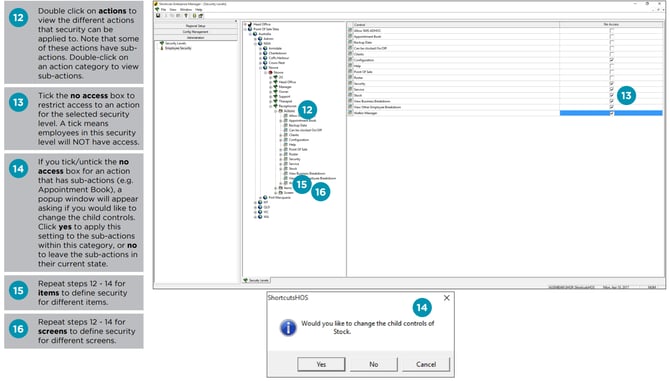This screenshot has width=670, height=381.
Task: Open the File menu
Action: tap(163, 9)
